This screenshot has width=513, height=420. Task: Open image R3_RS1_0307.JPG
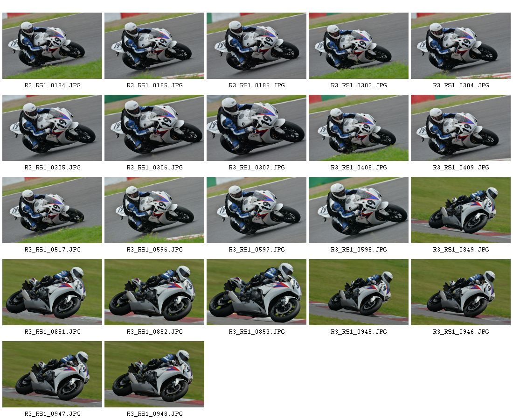256,128
